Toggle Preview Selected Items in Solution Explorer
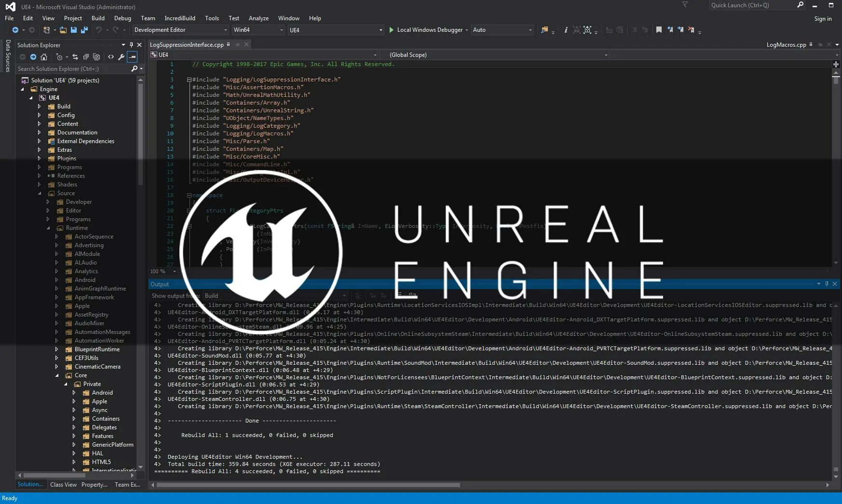The width and height of the screenshot is (842, 504). (132, 57)
